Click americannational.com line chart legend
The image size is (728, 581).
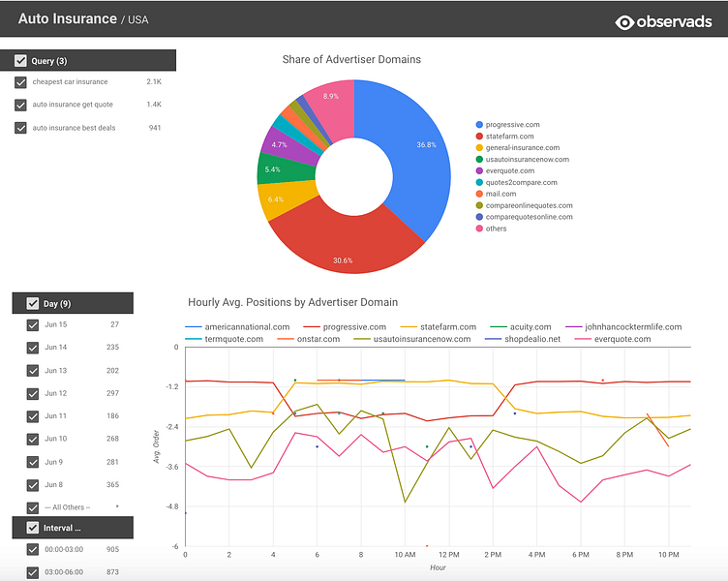click(237, 327)
